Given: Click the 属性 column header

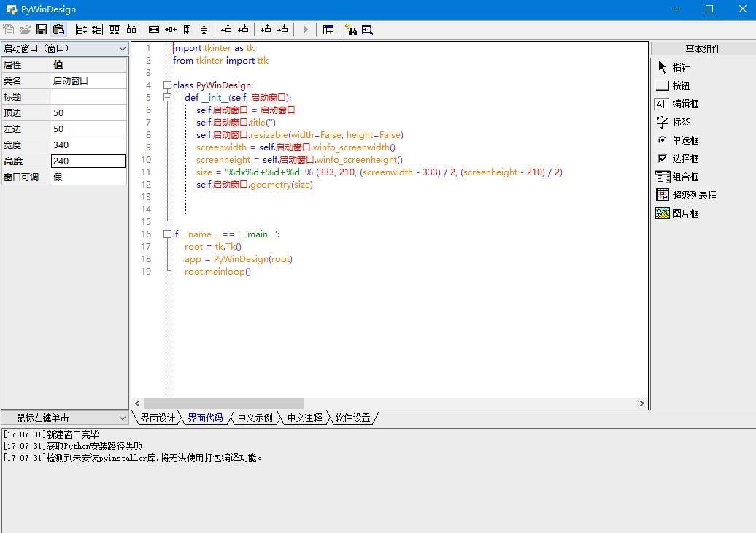Looking at the screenshot, I should [26, 65].
